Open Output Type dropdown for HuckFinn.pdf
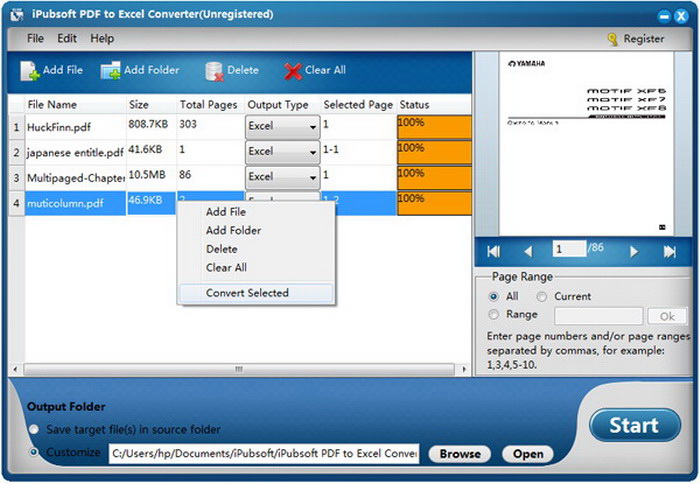Image resolution: width=700 pixels, height=484 pixels. [x=282, y=127]
